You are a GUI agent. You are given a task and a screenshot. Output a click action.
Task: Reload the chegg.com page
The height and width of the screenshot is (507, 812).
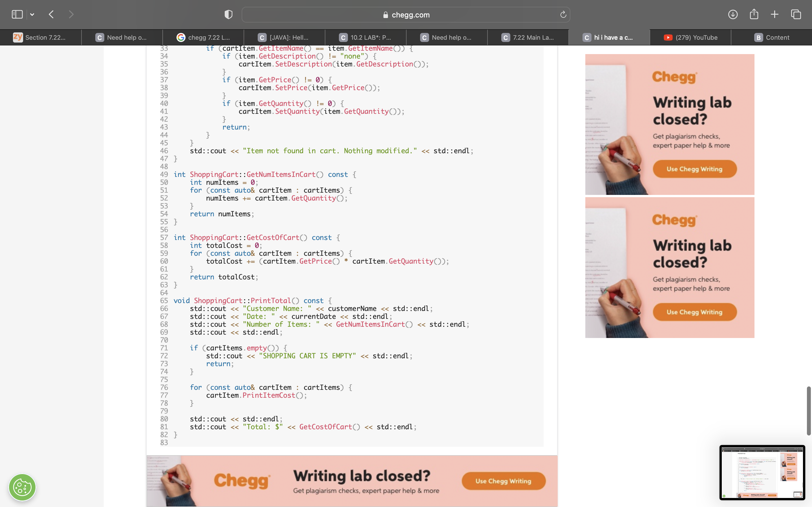click(563, 14)
